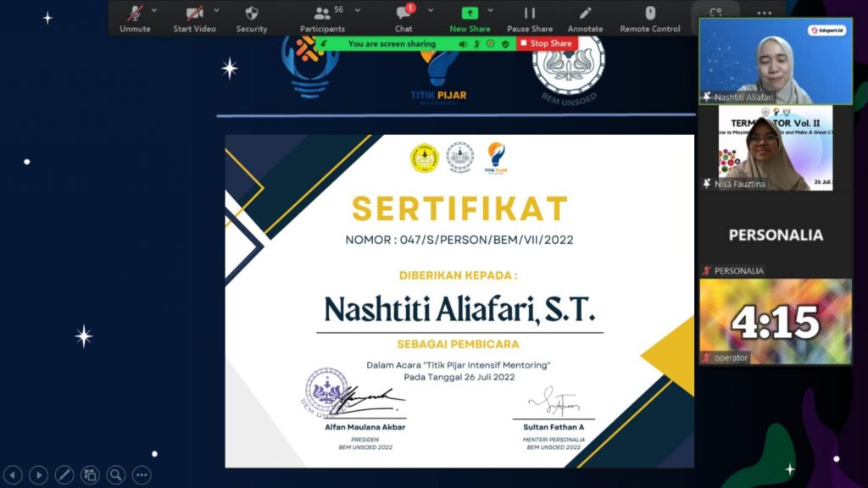
Task: Click the green New Share icon
Action: coord(470,14)
